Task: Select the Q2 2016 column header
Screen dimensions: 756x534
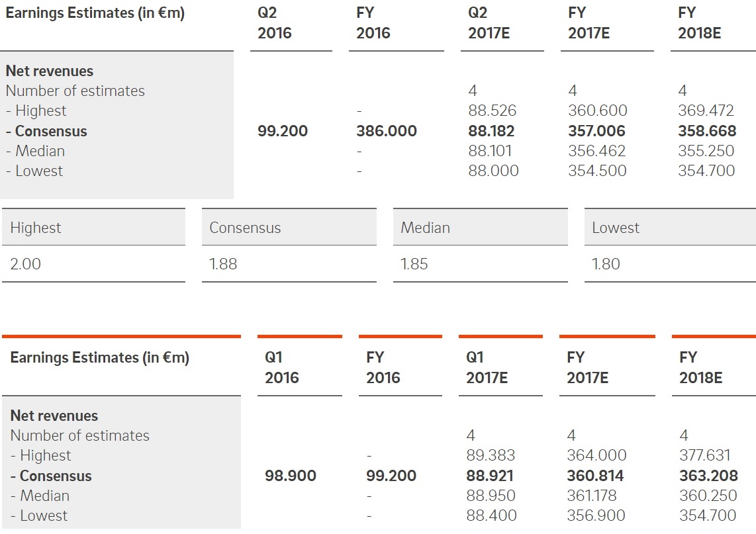Action: pos(274,24)
